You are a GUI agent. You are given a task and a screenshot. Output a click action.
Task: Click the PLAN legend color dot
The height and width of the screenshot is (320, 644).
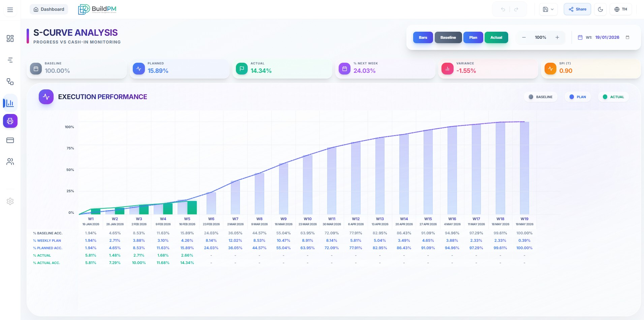(572, 97)
